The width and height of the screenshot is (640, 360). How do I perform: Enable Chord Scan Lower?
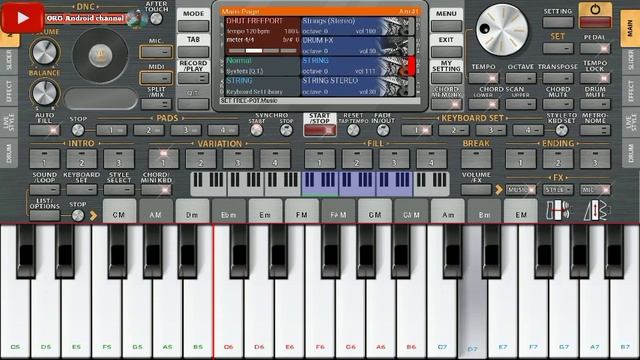click(484, 104)
